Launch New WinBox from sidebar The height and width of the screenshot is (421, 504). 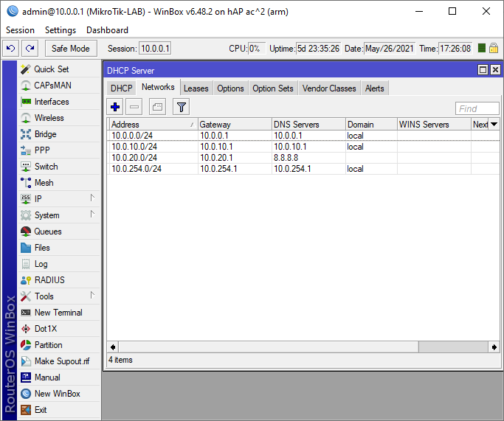pos(59,394)
